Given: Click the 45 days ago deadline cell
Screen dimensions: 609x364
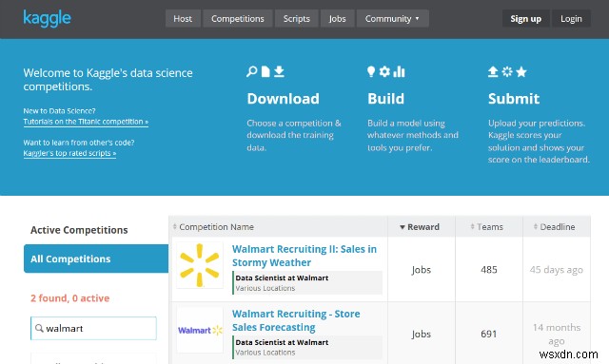Looking at the screenshot, I should [556, 270].
